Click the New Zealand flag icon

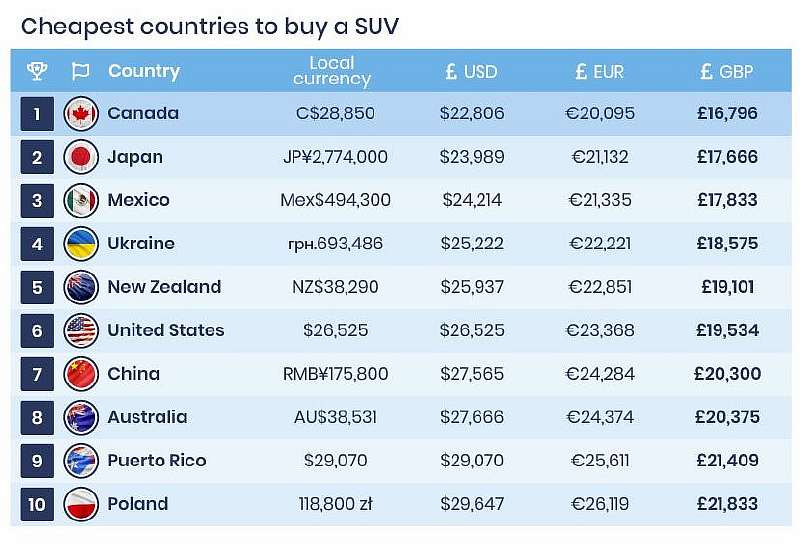pyautogui.click(x=80, y=287)
